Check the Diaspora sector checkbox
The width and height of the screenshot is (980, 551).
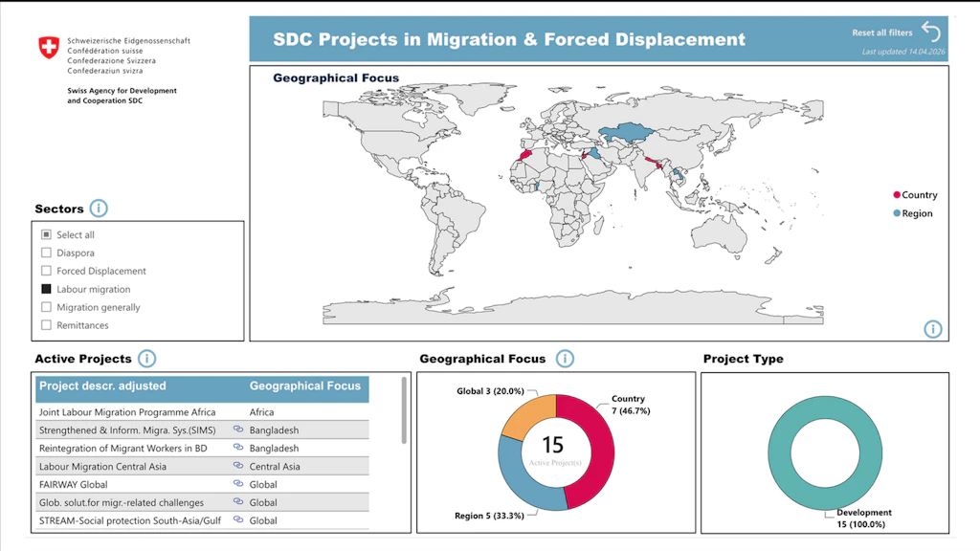(x=46, y=253)
